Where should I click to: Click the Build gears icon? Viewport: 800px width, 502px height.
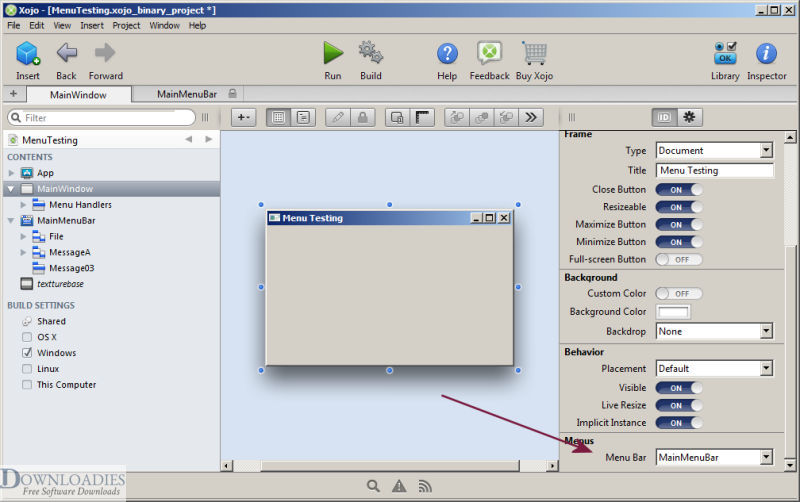click(371, 54)
